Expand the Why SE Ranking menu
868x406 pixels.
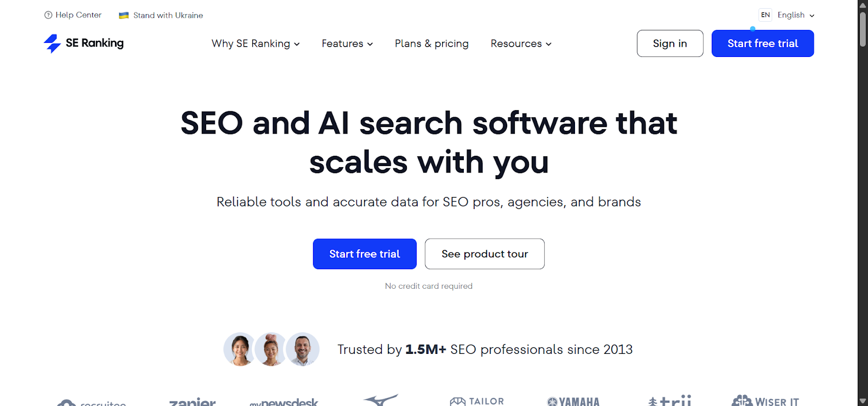[x=255, y=43]
